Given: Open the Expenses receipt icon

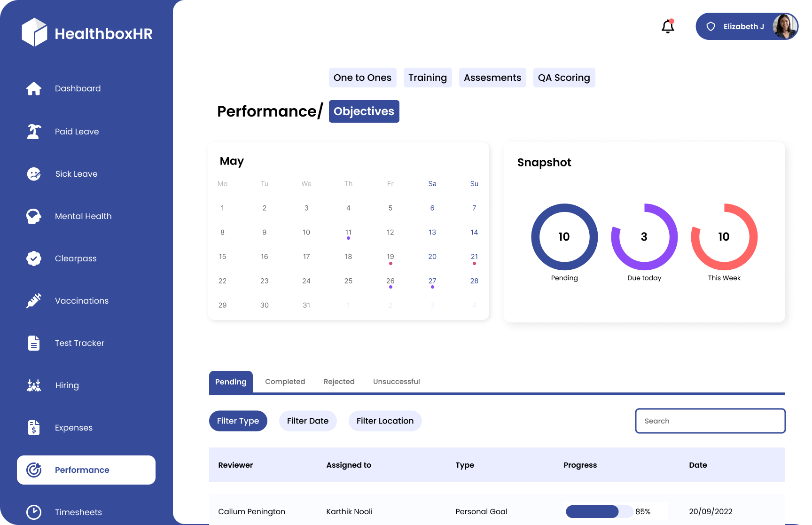Looking at the screenshot, I should click(x=33, y=427).
